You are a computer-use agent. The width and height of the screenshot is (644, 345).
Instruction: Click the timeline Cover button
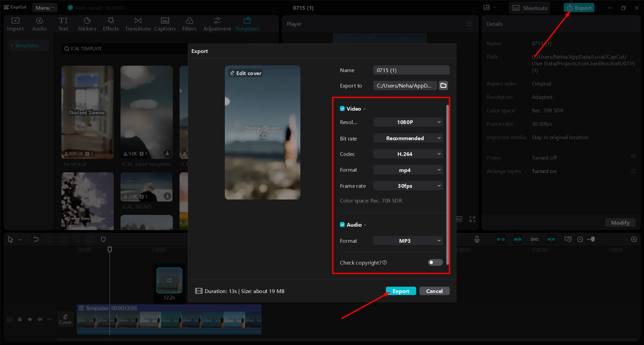point(65,319)
